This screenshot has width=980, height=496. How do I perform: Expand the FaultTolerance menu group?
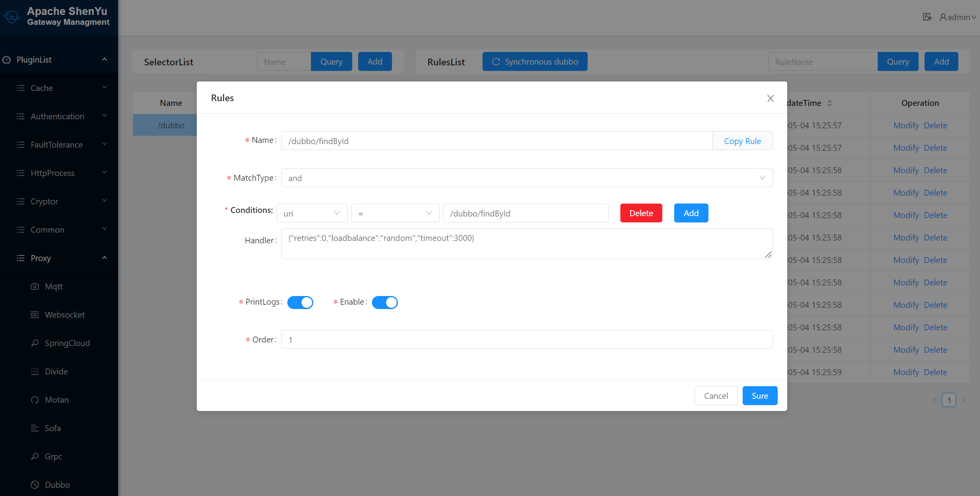[x=57, y=144]
